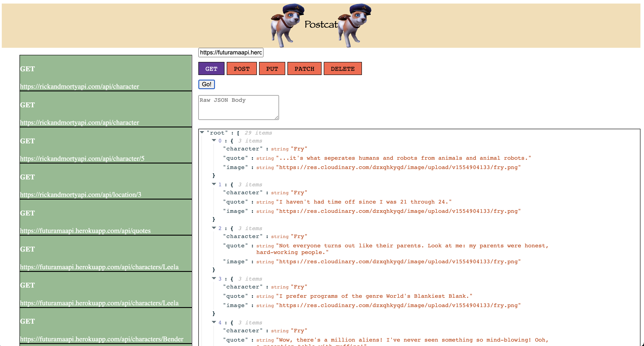Select the PATCH method button
This screenshot has height=346, width=644.
[304, 69]
